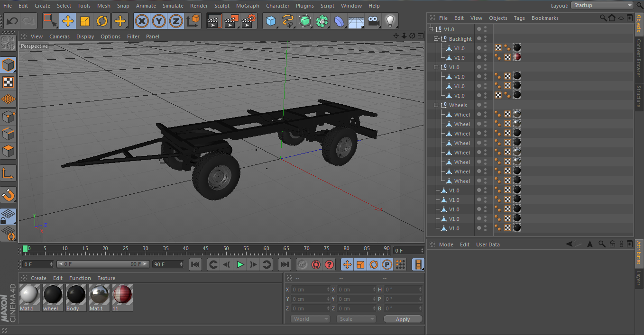Toggle the X axis lock

(x=141, y=21)
